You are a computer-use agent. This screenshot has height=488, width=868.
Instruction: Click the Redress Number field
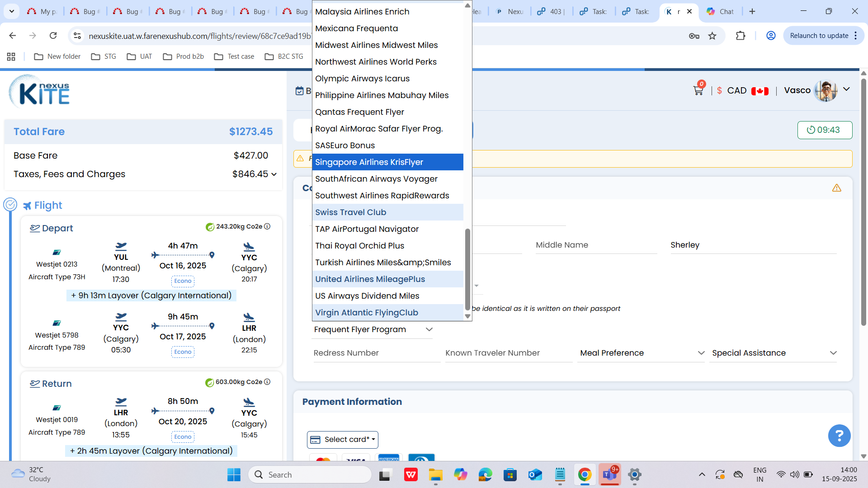click(376, 353)
